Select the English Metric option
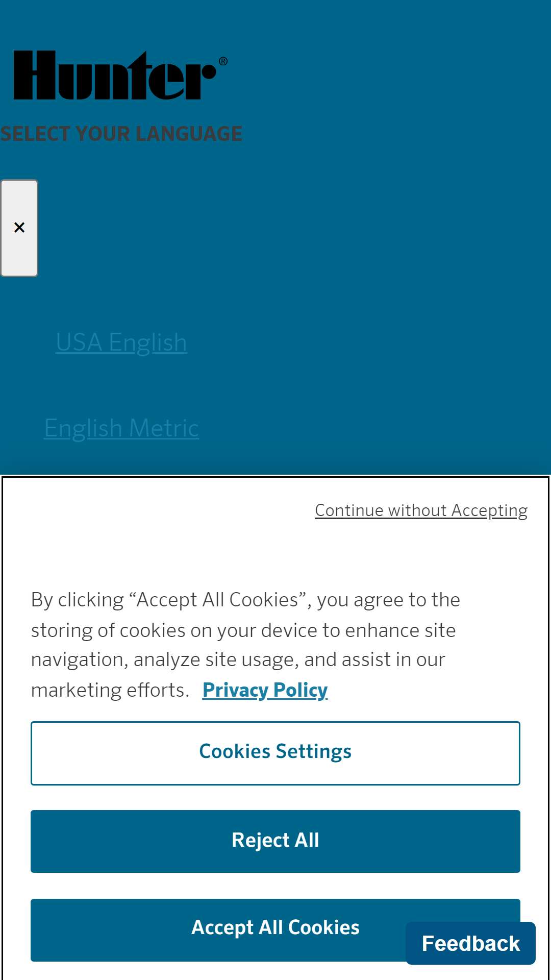 point(121,428)
